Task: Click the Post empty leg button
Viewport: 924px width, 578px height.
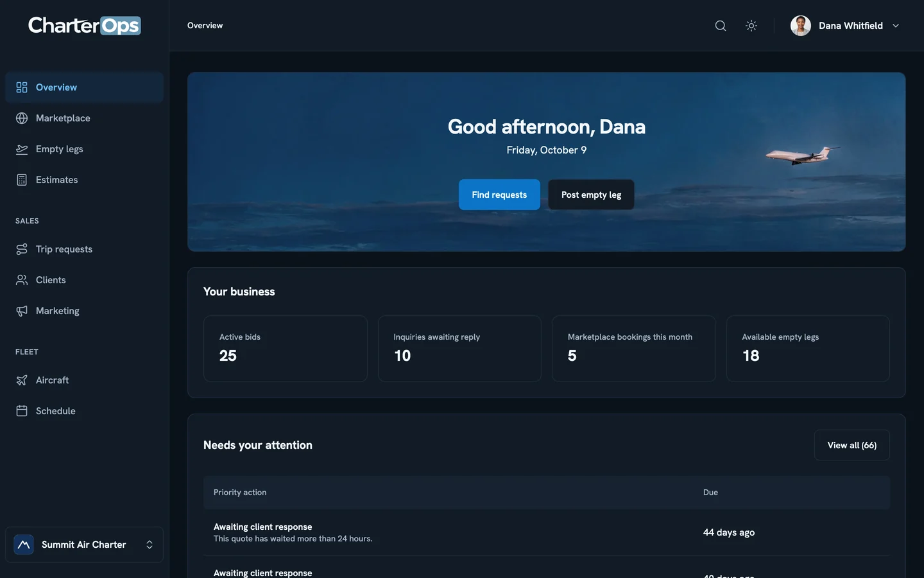Action: click(x=591, y=195)
